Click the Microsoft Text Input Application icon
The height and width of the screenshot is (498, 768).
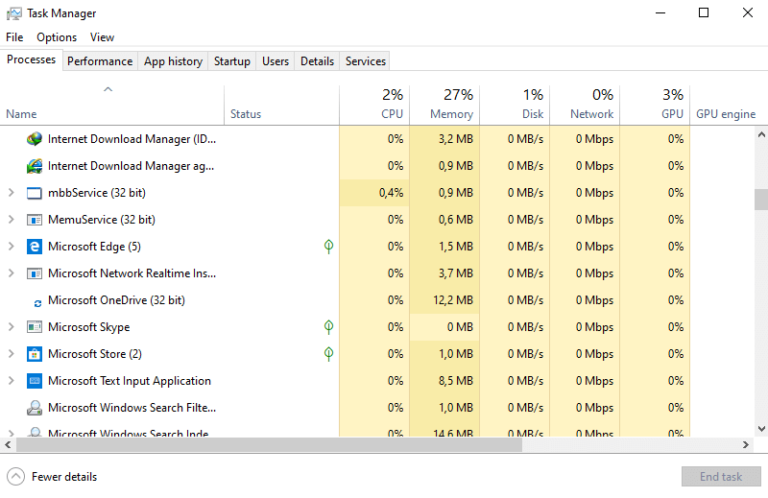point(34,380)
